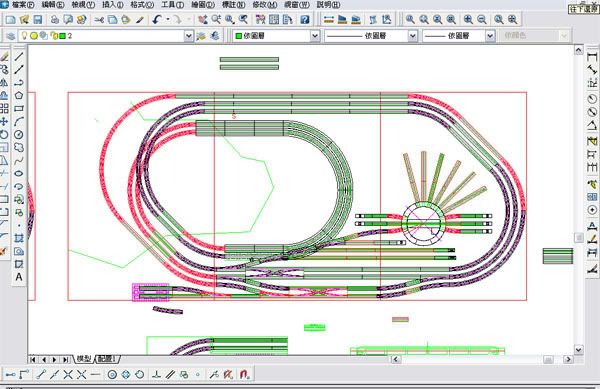Click the Cut scissors icon
Screen dimensions: 600x389
coord(99,20)
